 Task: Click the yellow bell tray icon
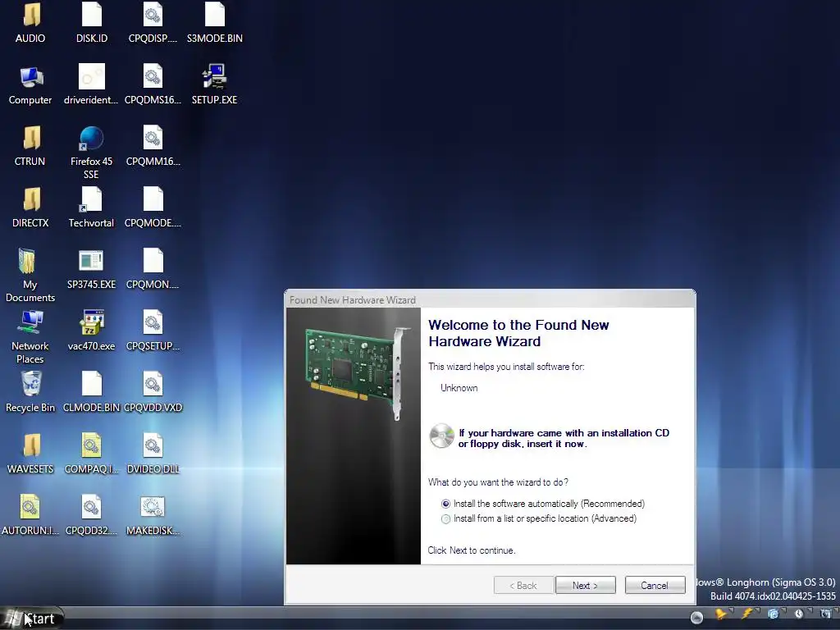pyautogui.click(x=721, y=614)
